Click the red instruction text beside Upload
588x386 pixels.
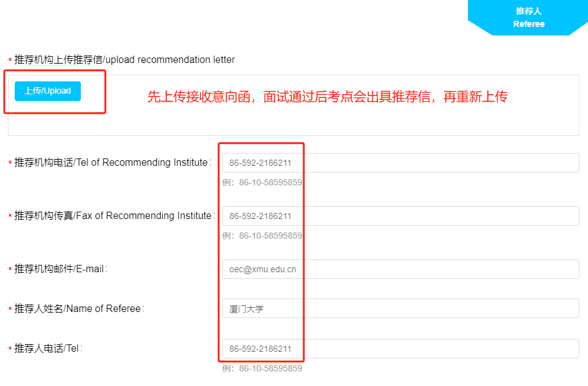point(327,97)
